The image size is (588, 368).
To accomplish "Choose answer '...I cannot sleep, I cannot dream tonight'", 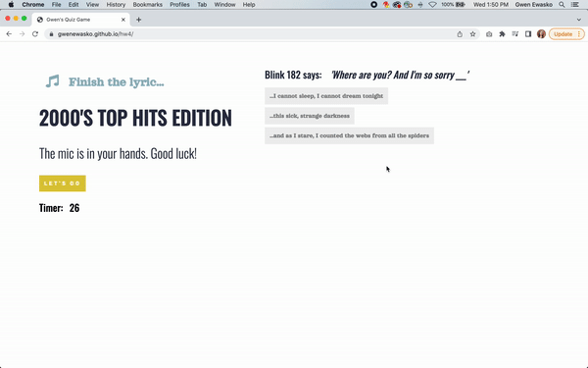I will (x=326, y=96).
